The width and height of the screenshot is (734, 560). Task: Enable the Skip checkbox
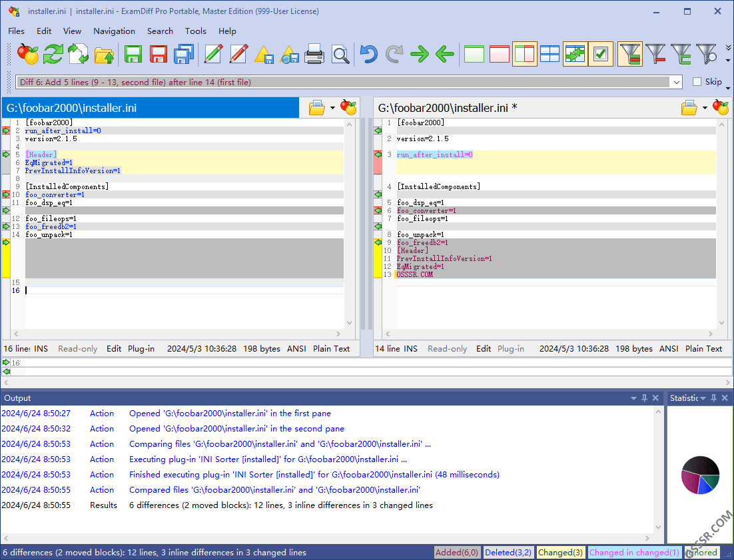pos(697,82)
